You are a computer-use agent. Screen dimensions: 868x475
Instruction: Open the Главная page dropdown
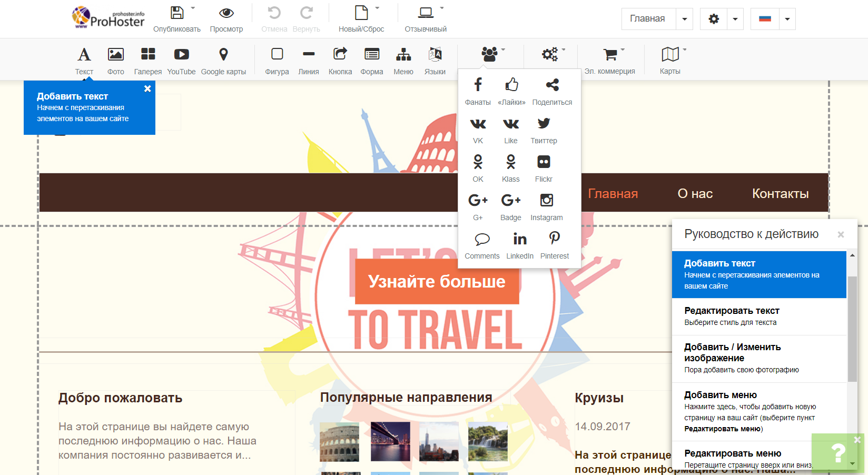(x=684, y=19)
